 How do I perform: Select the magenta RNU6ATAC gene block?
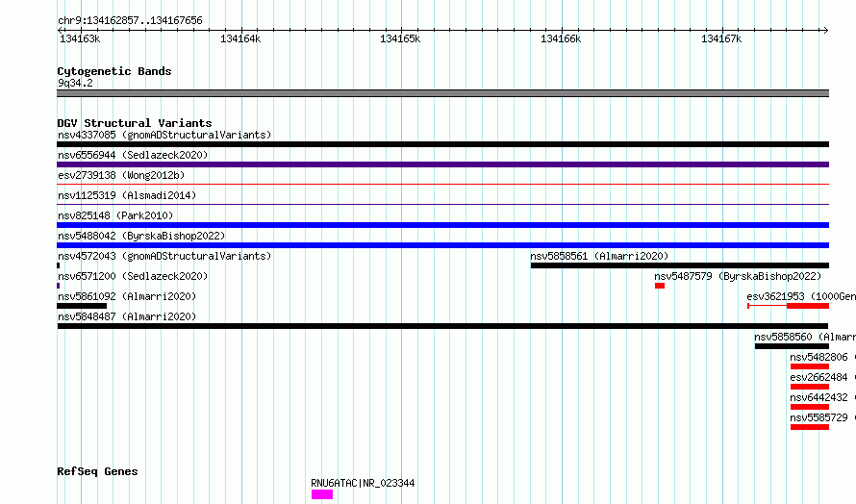(322, 494)
